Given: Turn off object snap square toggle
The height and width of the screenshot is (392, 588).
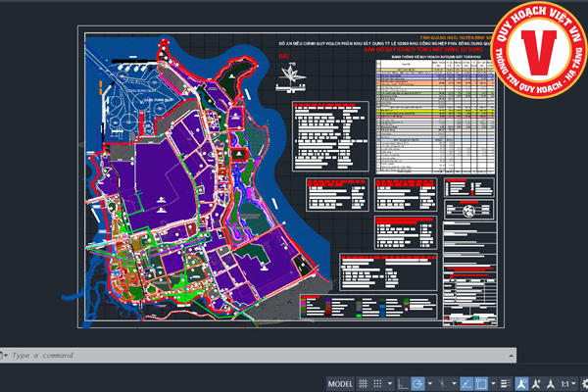Looking at the screenshot, I should (x=480, y=383).
